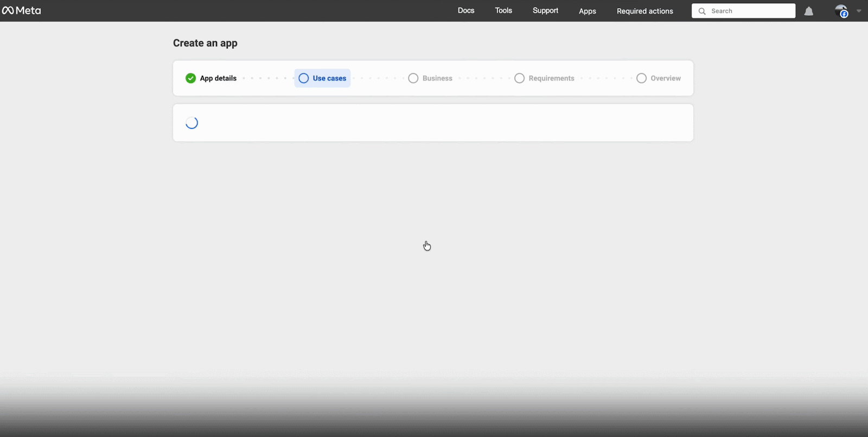Open the Tools menu
Image resolution: width=868 pixels, height=437 pixels.
(503, 11)
